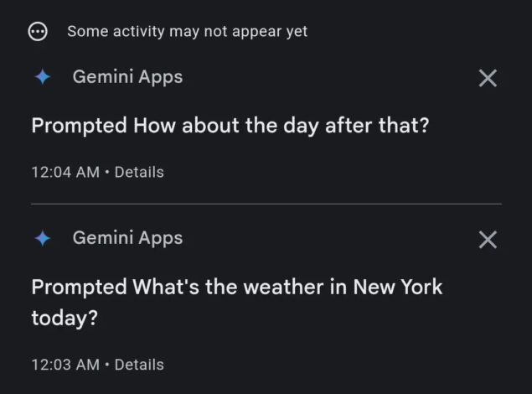The width and height of the screenshot is (532, 394).
Task: Click the 12:04 AM timestamp
Action: tap(65, 172)
